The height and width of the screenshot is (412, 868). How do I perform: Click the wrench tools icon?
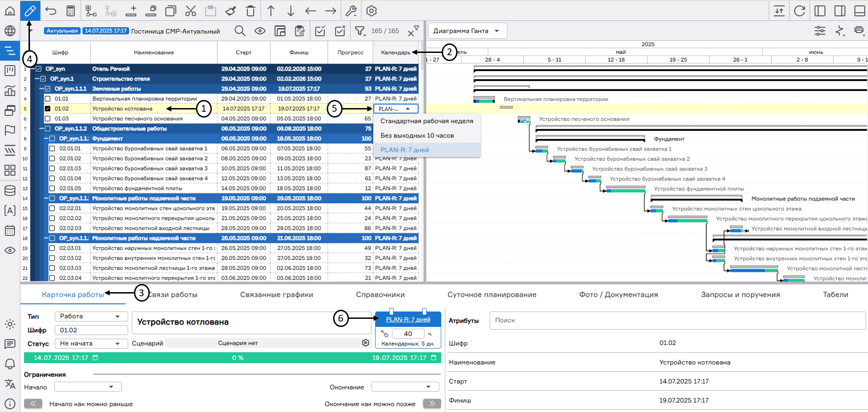(x=351, y=11)
